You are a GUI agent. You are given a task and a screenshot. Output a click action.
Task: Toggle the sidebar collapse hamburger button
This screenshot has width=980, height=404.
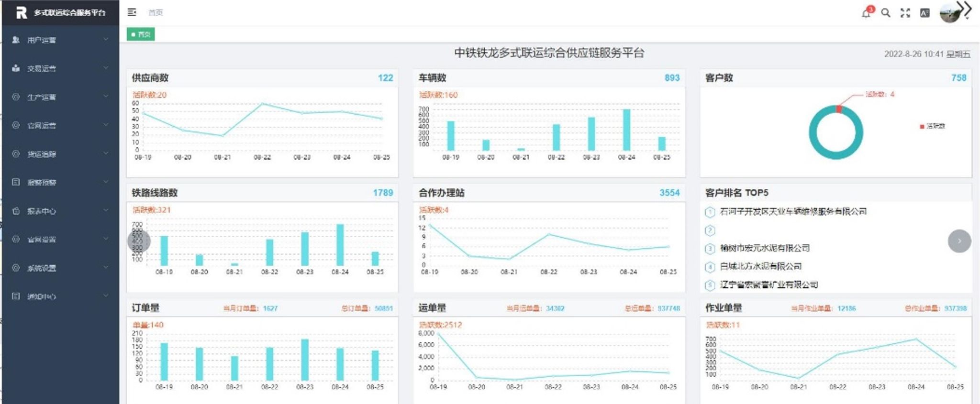pos(132,12)
